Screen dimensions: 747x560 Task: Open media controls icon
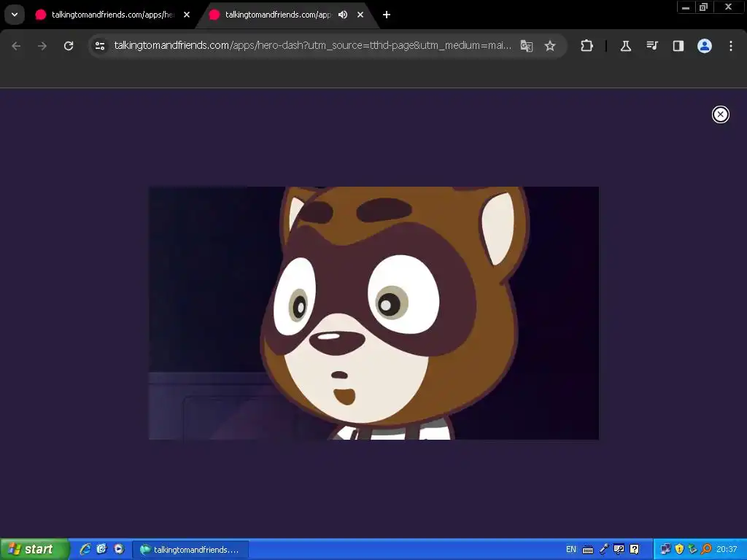pos(651,46)
